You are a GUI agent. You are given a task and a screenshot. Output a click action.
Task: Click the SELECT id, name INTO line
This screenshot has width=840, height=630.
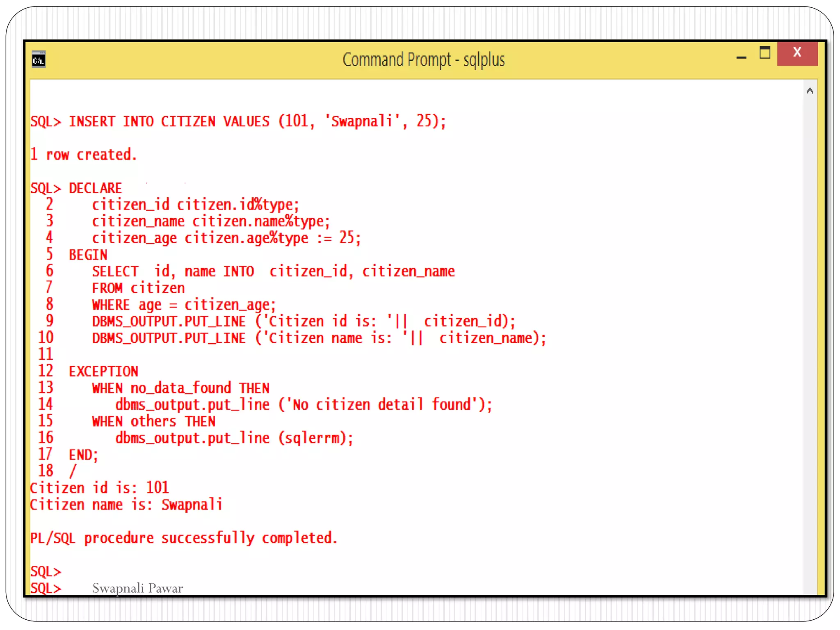pos(273,272)
